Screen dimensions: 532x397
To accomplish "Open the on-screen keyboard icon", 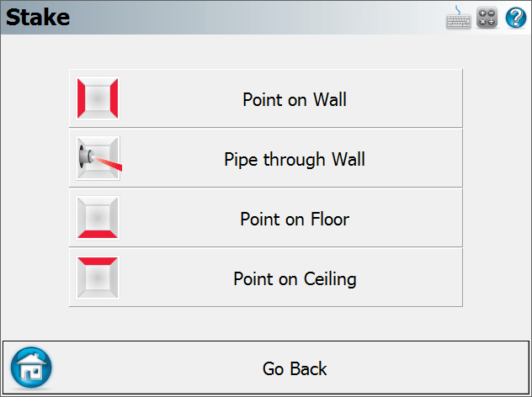I will coord(458,18).
